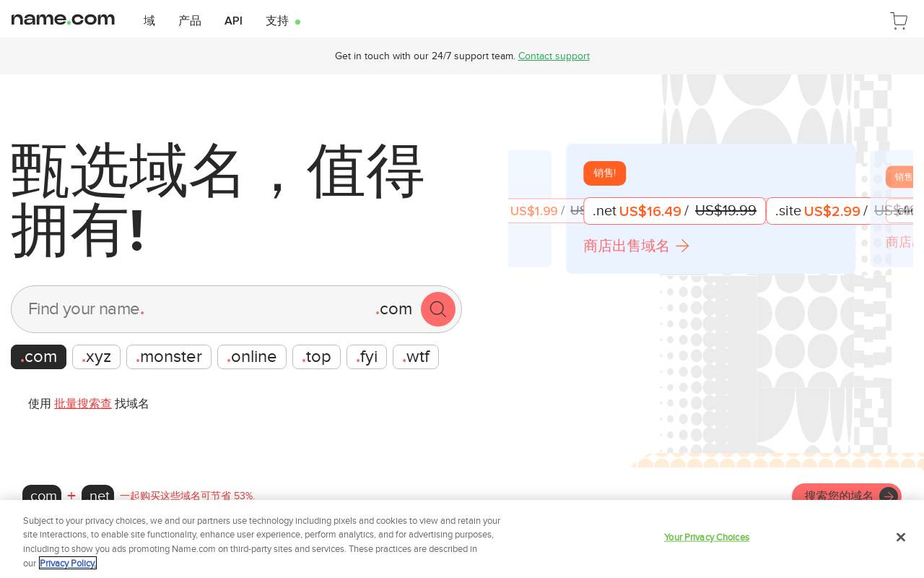The image size is (924, 578).
Task: Open the 批量搜索查 bulk search link
Action: [x=83, y=404]
